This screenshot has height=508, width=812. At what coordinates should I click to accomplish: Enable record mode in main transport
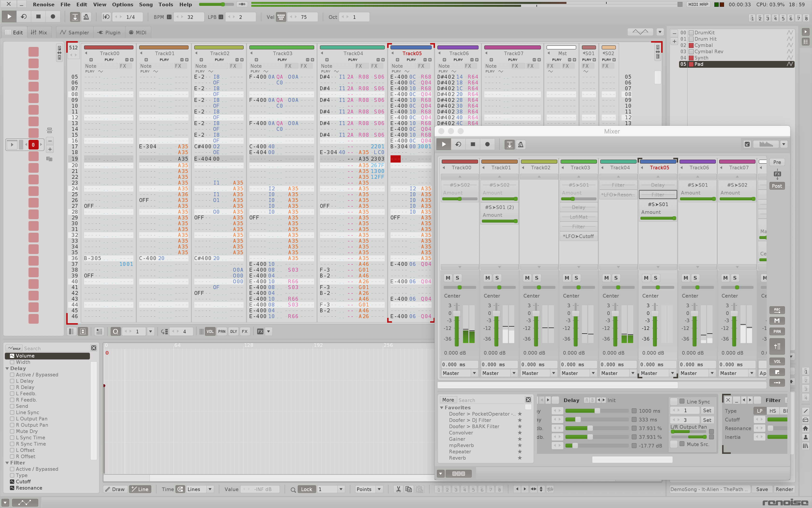[x=53, y=16]
